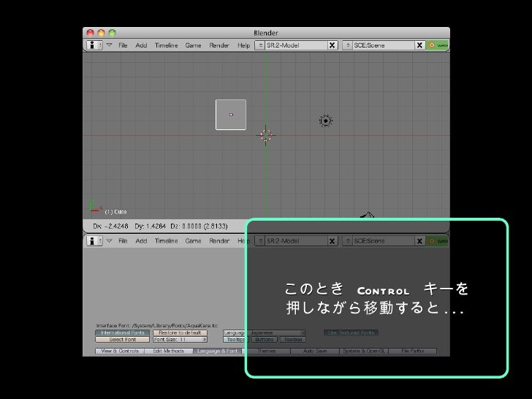
Task: Open File menu in the preferences header
Action: [x=123, y=240]
